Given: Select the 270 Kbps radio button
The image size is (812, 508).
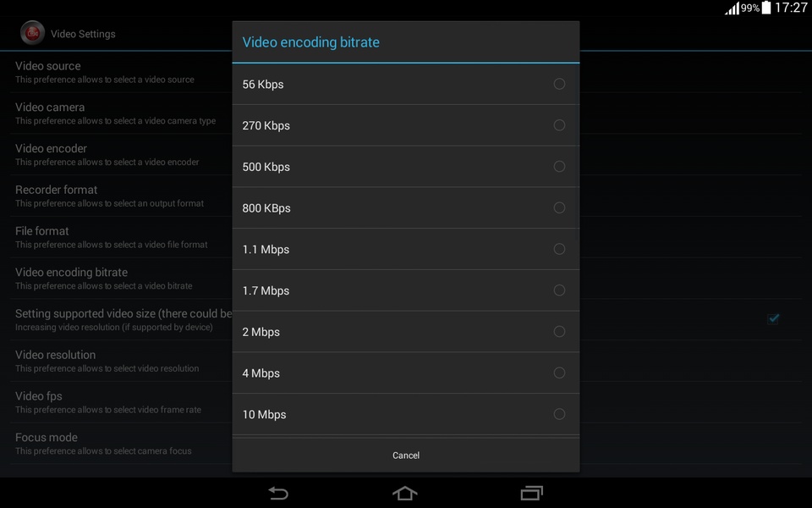Looking at the screenshot, I should point(559,125).
